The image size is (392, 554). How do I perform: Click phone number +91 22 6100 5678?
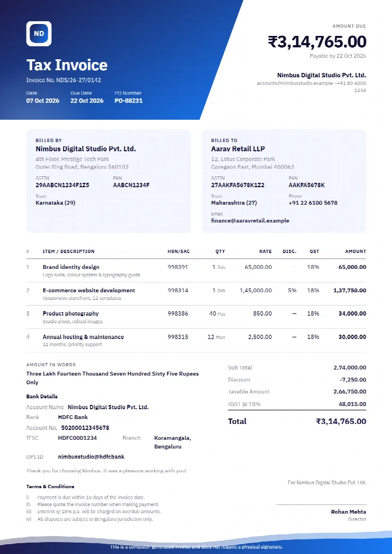[x=313, y=203]
